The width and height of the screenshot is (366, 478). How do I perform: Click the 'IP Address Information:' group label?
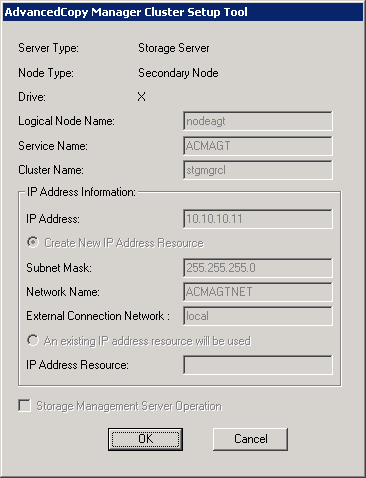(81, 192)
